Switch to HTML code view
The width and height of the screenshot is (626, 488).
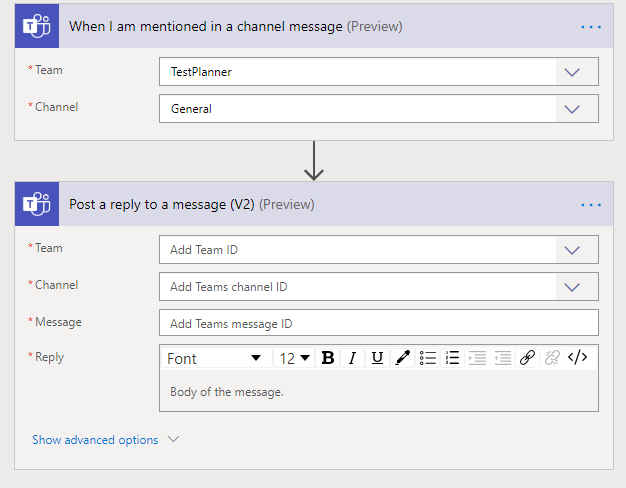[x=577, y=358]
